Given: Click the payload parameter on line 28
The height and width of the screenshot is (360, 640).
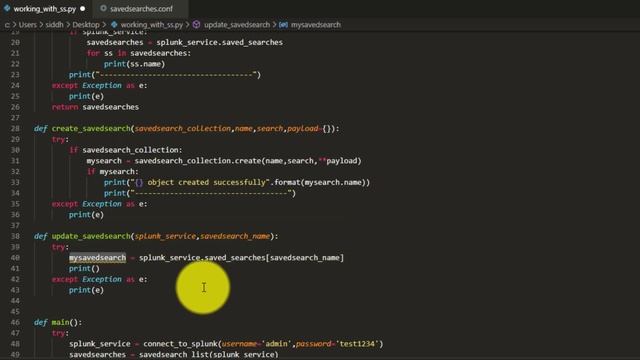Looking at the screenshot, I should point(302,129).
